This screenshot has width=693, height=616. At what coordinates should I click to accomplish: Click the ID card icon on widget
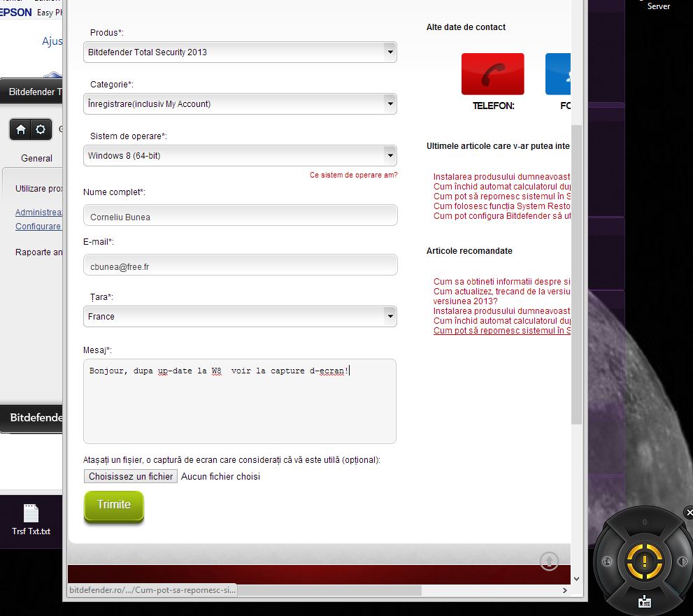pos(644,601)
